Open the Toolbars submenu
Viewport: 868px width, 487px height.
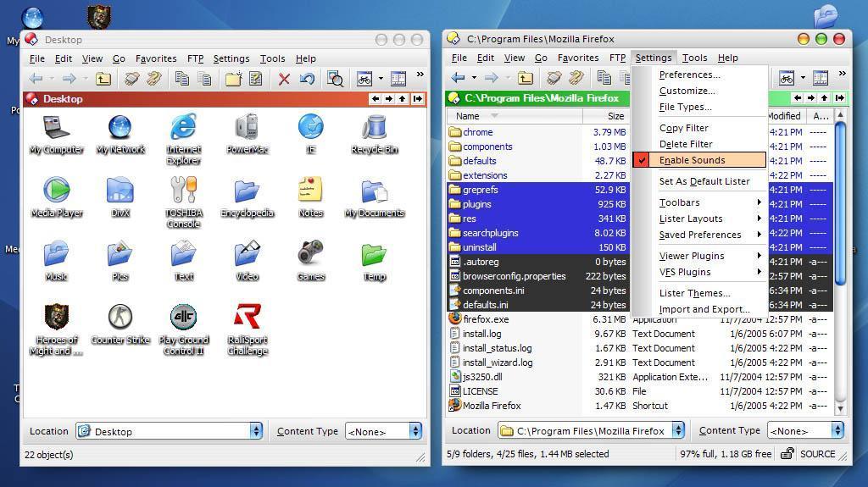699,202
